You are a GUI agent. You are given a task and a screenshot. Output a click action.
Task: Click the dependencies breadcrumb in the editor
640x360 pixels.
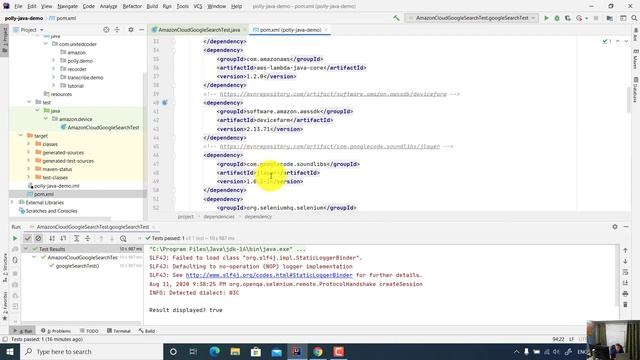click(x=219, y=217)
